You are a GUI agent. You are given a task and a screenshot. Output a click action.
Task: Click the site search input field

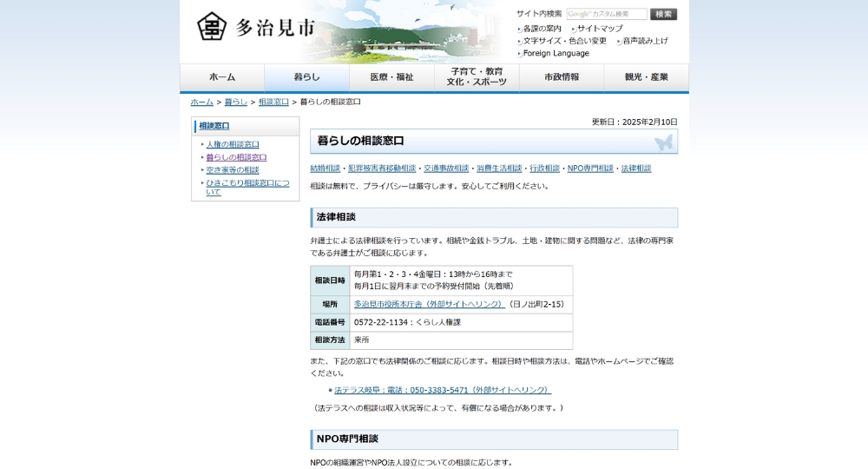(607, 14)
